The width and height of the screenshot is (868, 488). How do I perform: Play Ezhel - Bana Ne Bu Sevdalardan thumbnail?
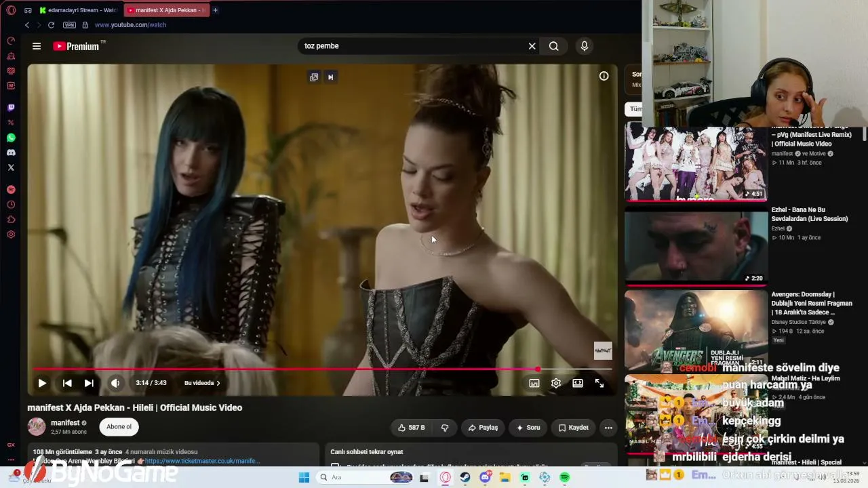(696, 245)
